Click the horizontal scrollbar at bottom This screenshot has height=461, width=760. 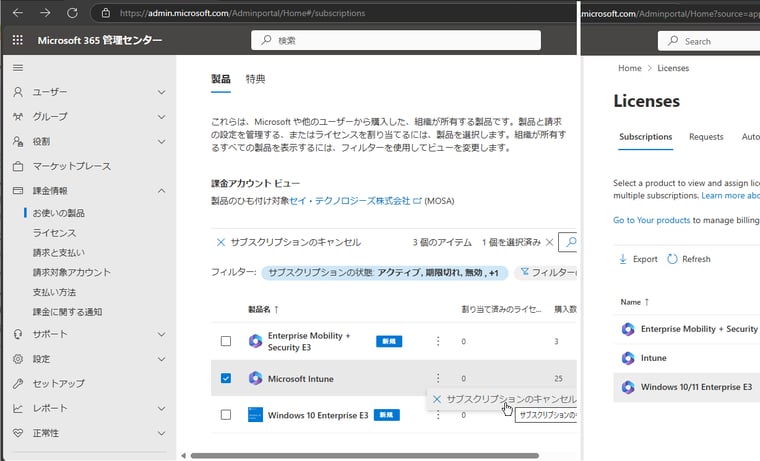click(x=364, y=456)
